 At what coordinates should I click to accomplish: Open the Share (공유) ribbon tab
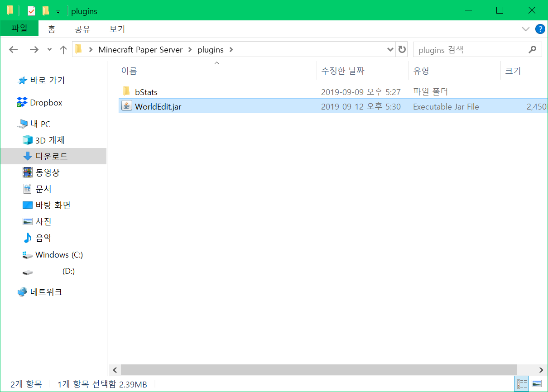point(82,29)
